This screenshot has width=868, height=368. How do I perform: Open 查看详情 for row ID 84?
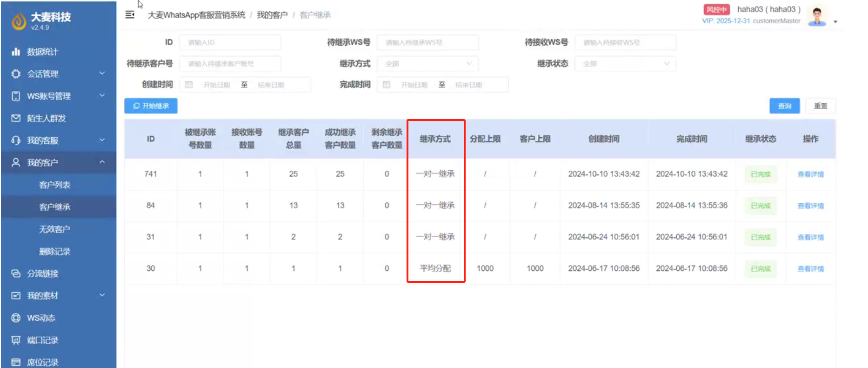810,206
